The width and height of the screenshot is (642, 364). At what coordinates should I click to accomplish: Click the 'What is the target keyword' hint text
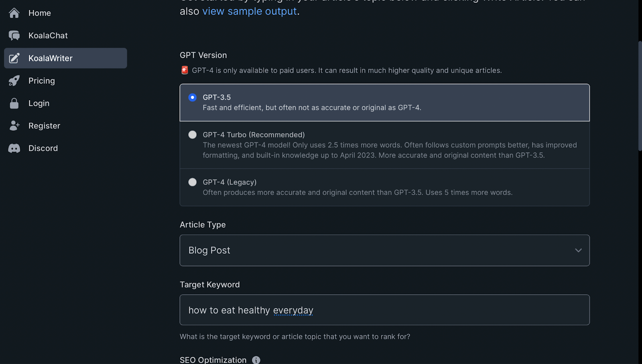pos(295,337)
